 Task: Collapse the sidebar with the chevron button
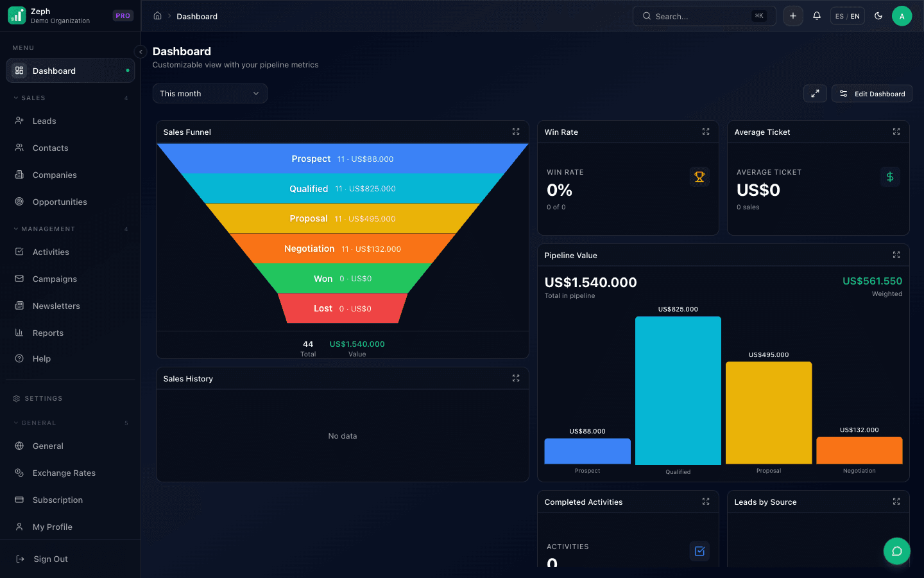pos(141,51)
